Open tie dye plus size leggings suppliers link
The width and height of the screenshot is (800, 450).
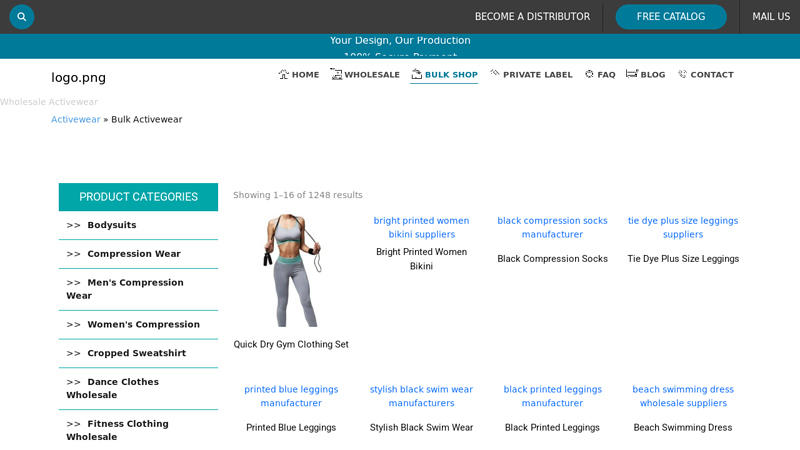pos(683,228)
